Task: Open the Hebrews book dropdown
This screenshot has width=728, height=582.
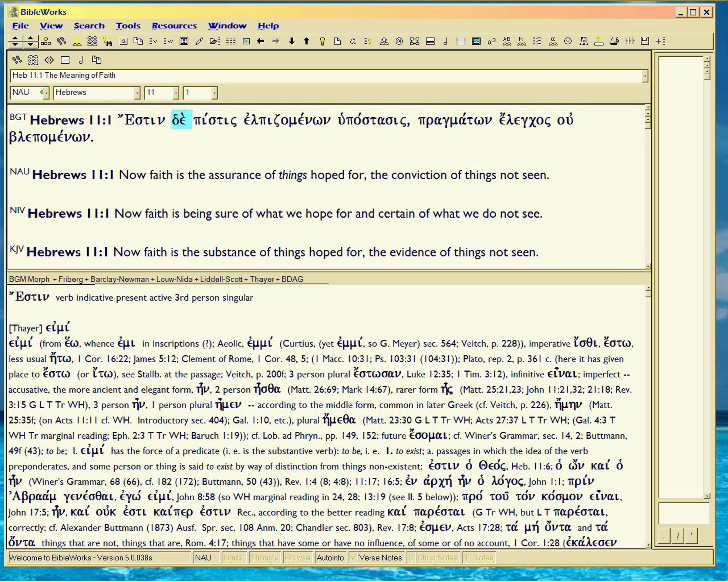Action: coord(137,93)
